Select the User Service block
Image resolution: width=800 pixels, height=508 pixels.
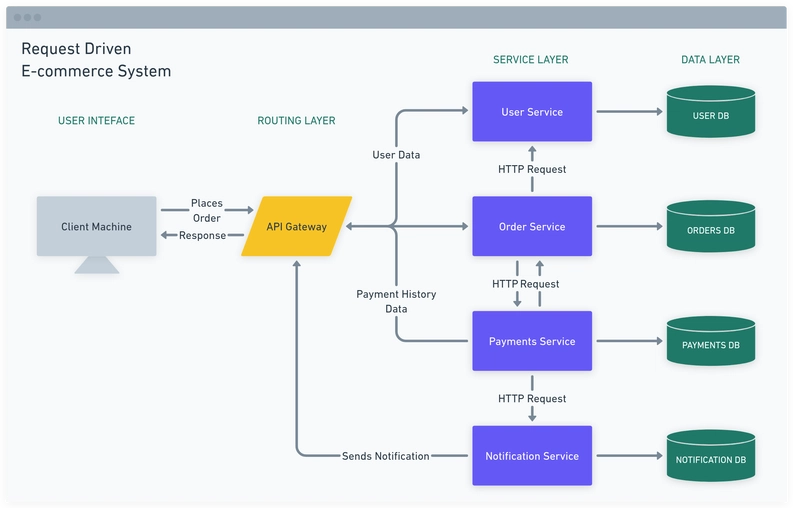pyautogui.click(x=531, y=112)
